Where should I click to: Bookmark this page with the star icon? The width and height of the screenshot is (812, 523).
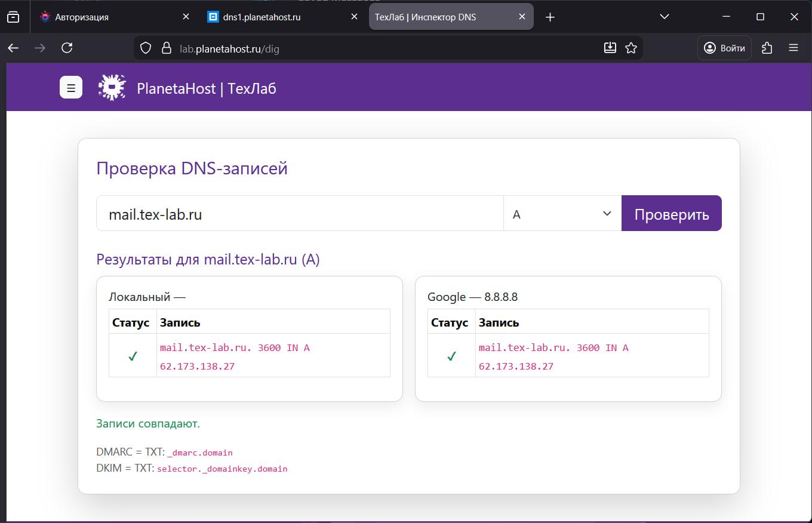click(x=631, y=47)
